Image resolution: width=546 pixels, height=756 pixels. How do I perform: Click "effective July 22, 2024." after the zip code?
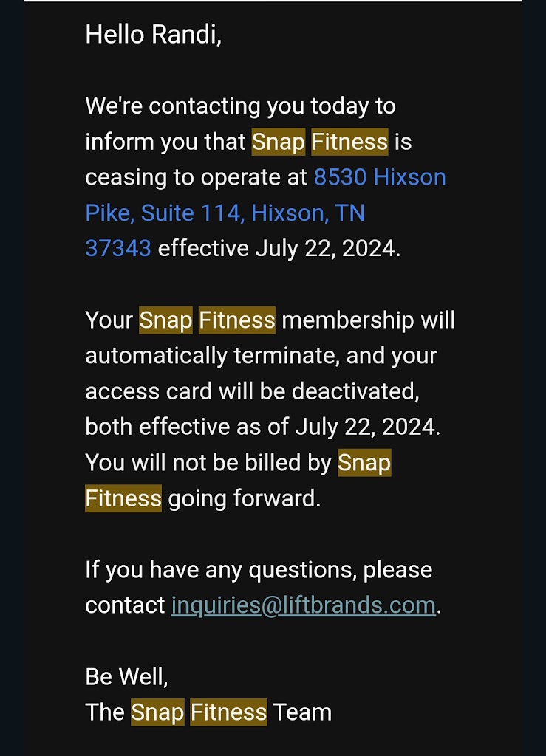pos(279,249)
